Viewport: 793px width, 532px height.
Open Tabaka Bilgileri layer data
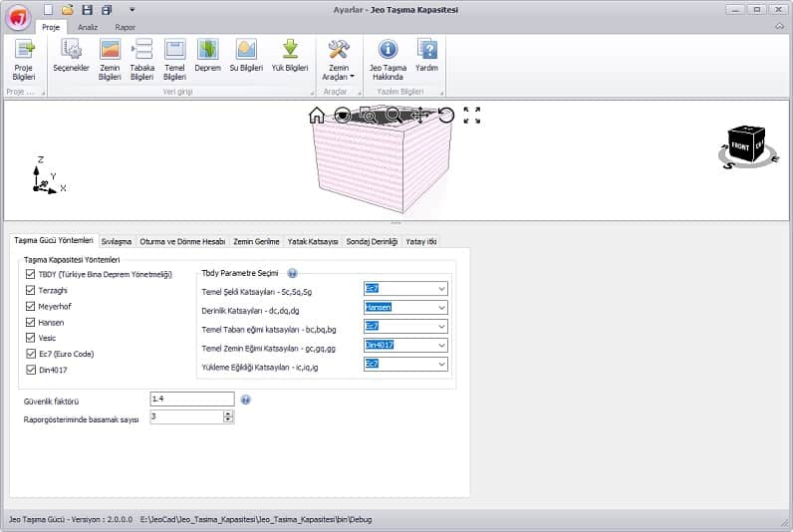[141, 58]
